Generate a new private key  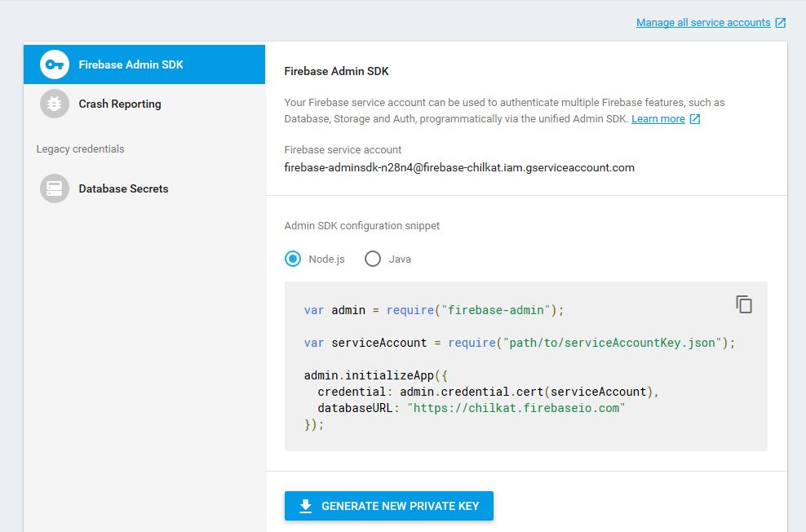click(x=389, y=506)
